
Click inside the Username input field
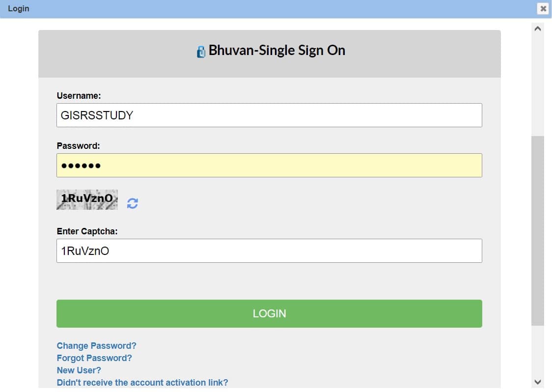pos(269,115)
